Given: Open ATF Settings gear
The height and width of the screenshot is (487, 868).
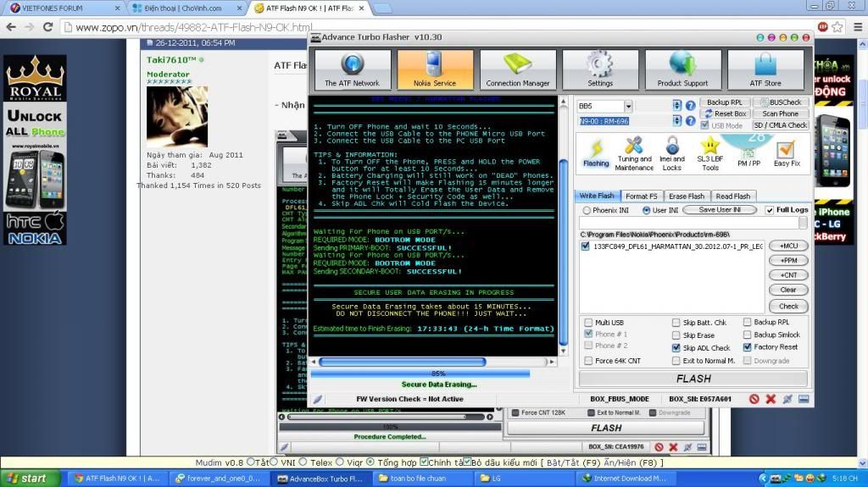Looking at the screenshot, I should point(600,69).
